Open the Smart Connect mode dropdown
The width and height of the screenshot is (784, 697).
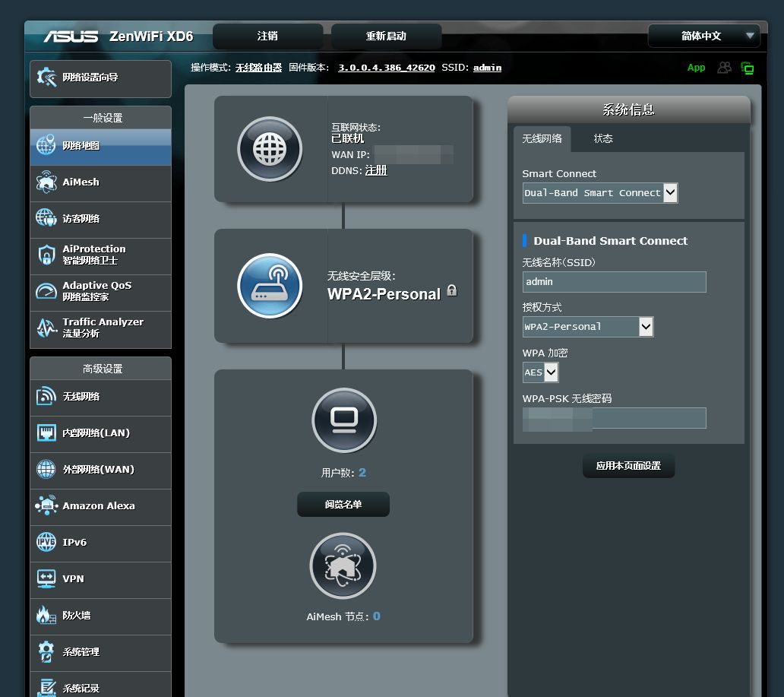pos(600,192)
